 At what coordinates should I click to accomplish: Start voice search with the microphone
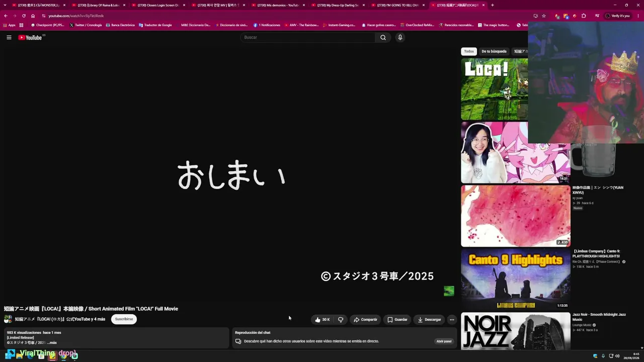[x=400, y=37]
